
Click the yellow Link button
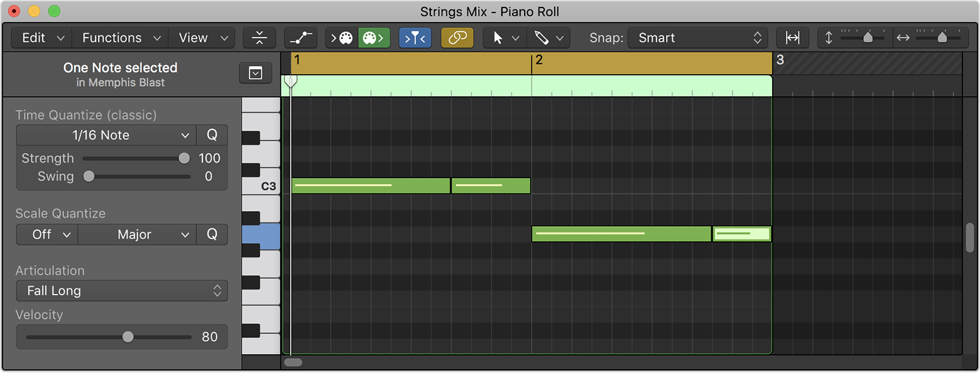[457, 38]
